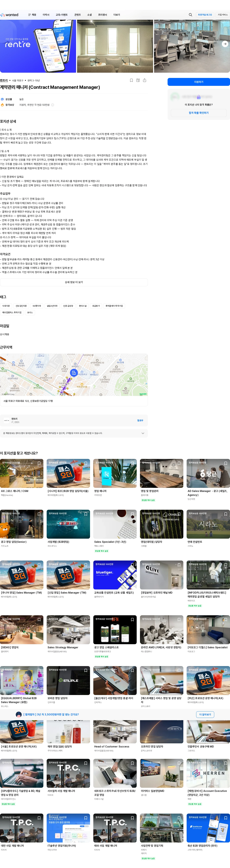The image size is (230, 868).
Task: Bookmark the 계약관리 매니저 position
Action: [131, 80]
